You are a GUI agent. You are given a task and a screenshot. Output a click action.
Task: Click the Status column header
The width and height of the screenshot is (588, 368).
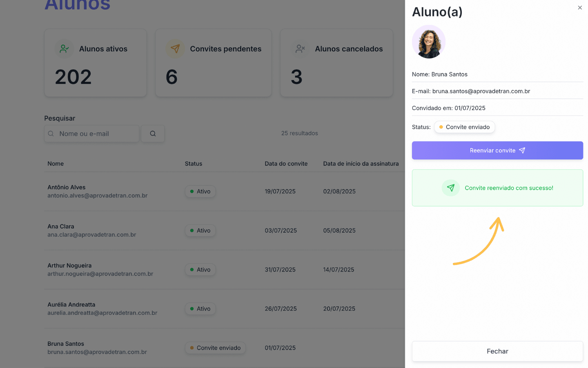(194, 164)
